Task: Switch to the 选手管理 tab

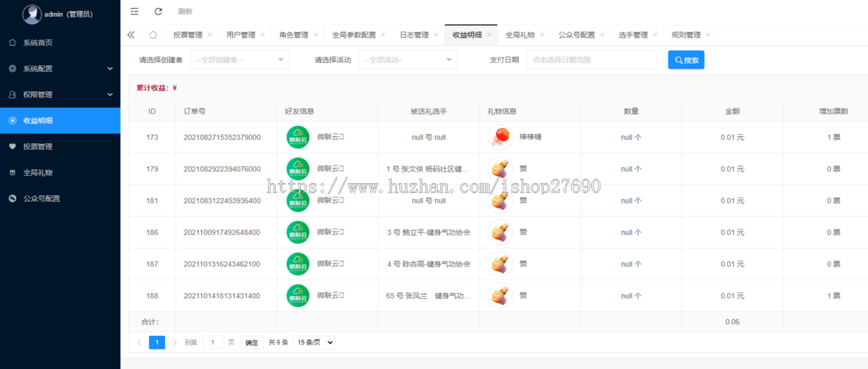Action: point(633,35)
